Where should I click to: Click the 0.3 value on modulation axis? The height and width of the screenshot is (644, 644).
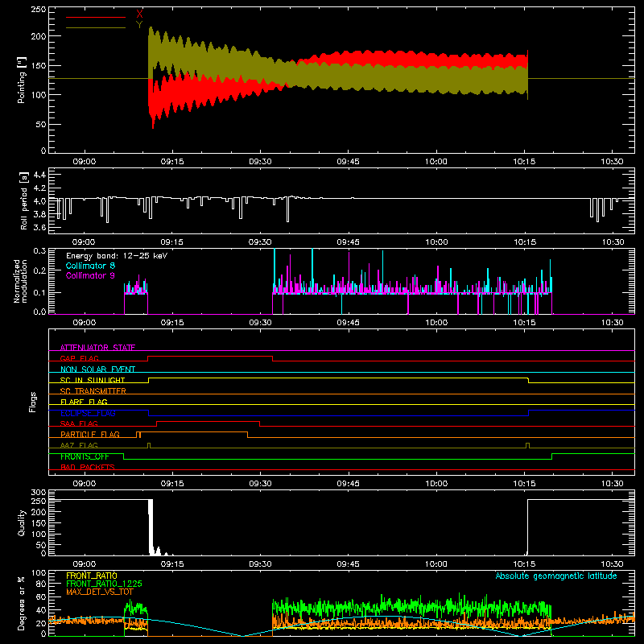pos(39,250)
